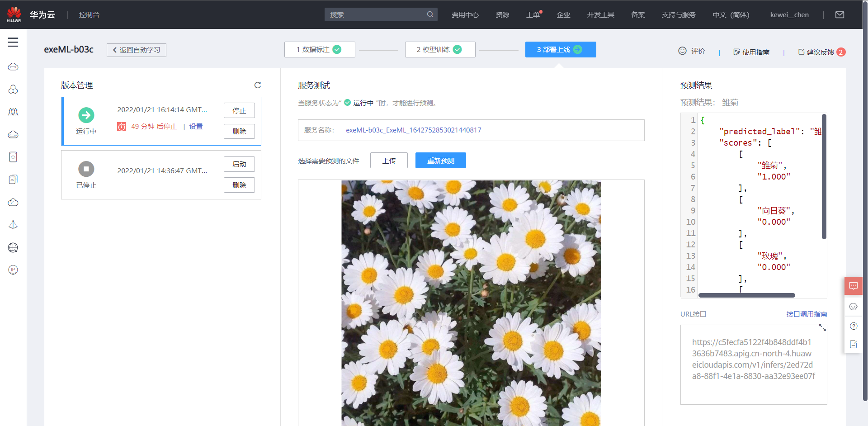Click the daisy image preview

pyautogui.click(x=471, y=303)
